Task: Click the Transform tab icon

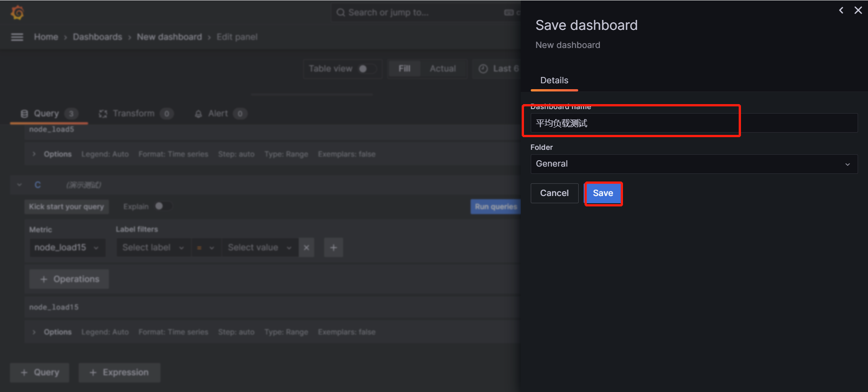Action: click(103, 114)
